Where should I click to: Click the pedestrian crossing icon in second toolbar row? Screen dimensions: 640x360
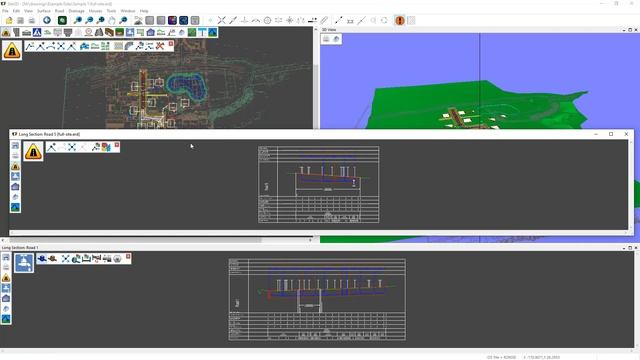click(37, 33)
